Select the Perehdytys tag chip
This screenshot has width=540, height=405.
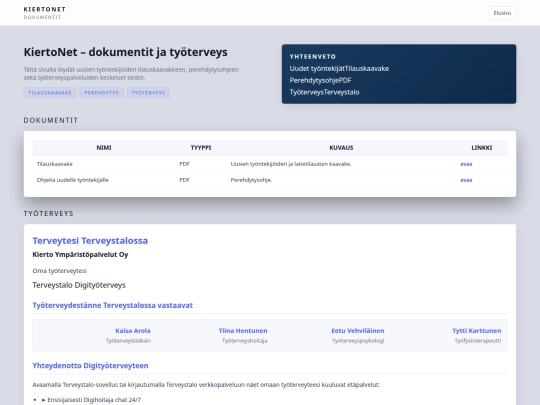pos(102,93)
